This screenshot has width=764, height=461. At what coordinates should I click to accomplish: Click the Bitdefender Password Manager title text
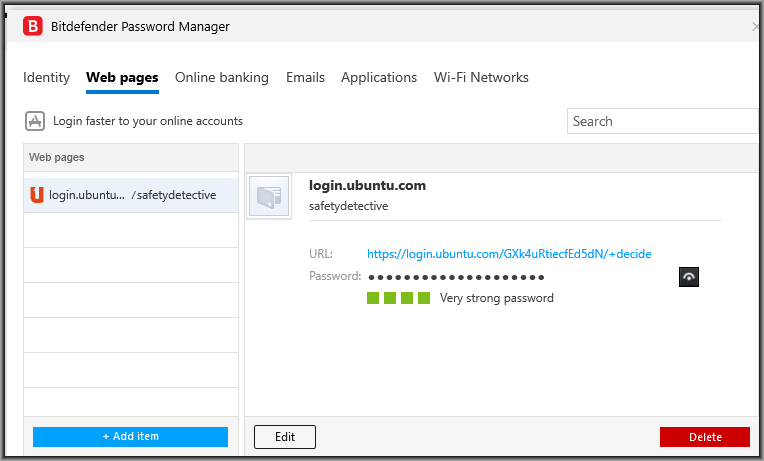[140, 26]
